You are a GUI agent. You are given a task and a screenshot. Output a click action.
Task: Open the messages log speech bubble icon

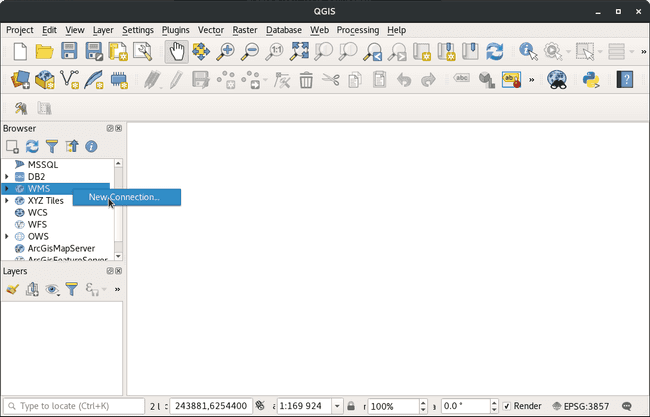627,406
